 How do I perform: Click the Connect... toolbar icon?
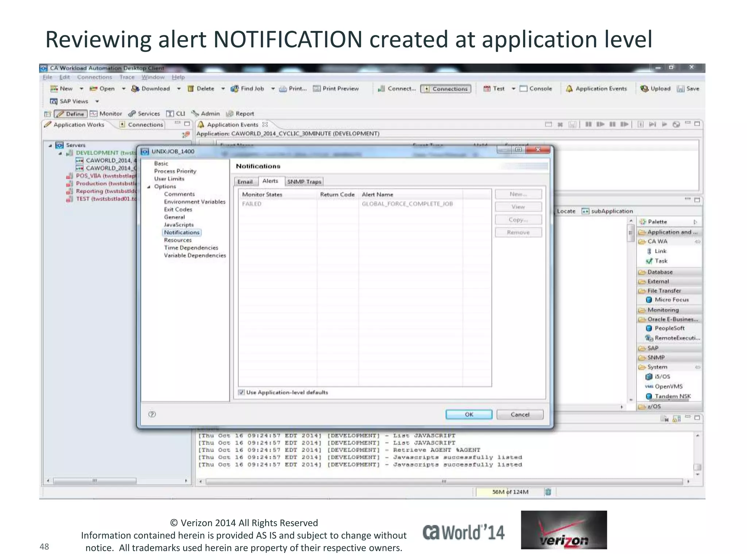(x=382, y=89)
